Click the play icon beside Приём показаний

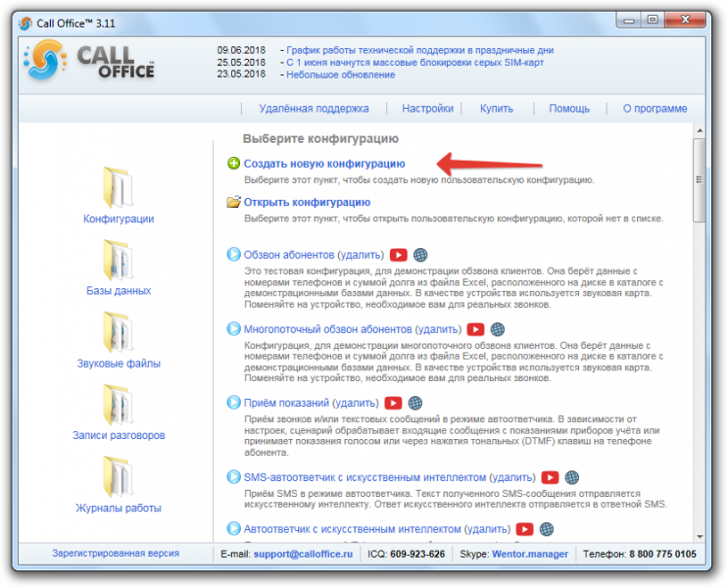(x=233, y=402)
